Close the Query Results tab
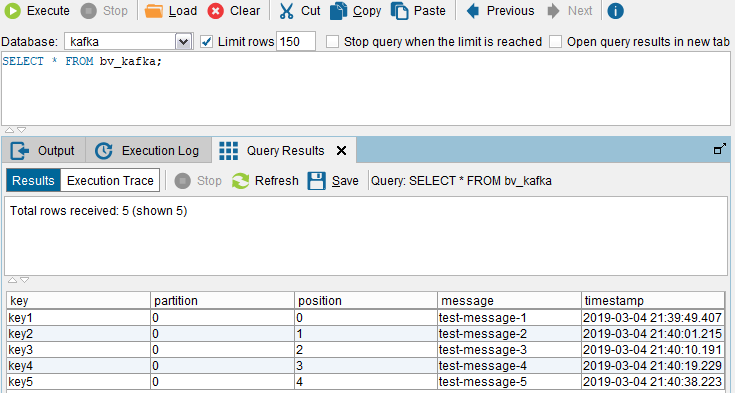The height and width of the screenshot is (393, 735). tap(342, 151)
